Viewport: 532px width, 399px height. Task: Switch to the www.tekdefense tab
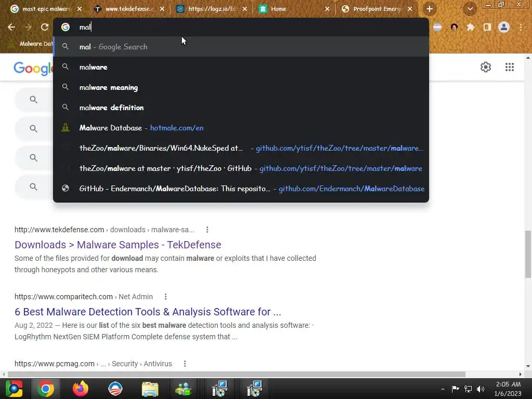tap(125, 9)
